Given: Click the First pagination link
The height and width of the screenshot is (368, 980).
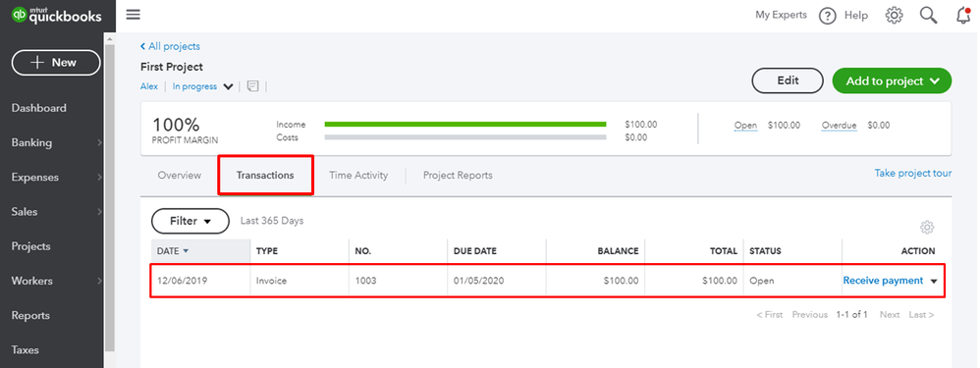Looking at the screenshot, I should [770, 315].
